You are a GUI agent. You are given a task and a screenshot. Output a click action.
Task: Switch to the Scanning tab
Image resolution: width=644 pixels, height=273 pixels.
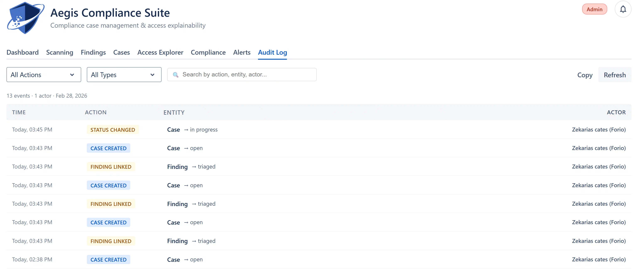tap(60, 52)
